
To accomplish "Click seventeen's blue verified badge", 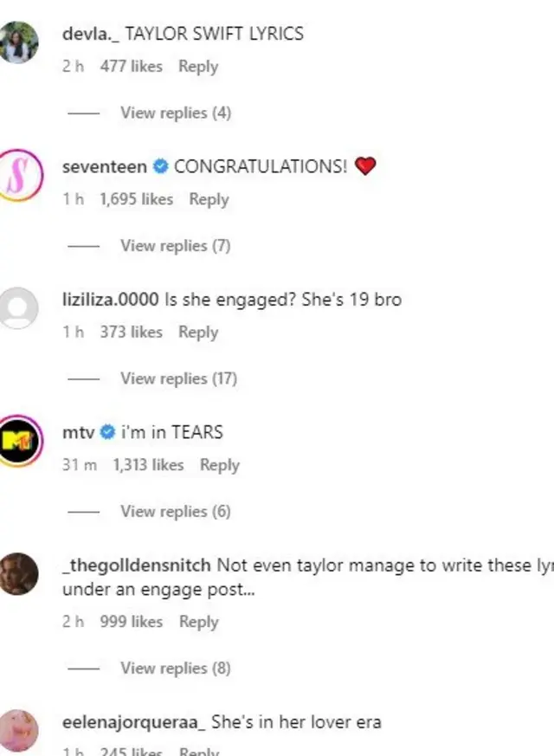I will click(x=159, y=167).
